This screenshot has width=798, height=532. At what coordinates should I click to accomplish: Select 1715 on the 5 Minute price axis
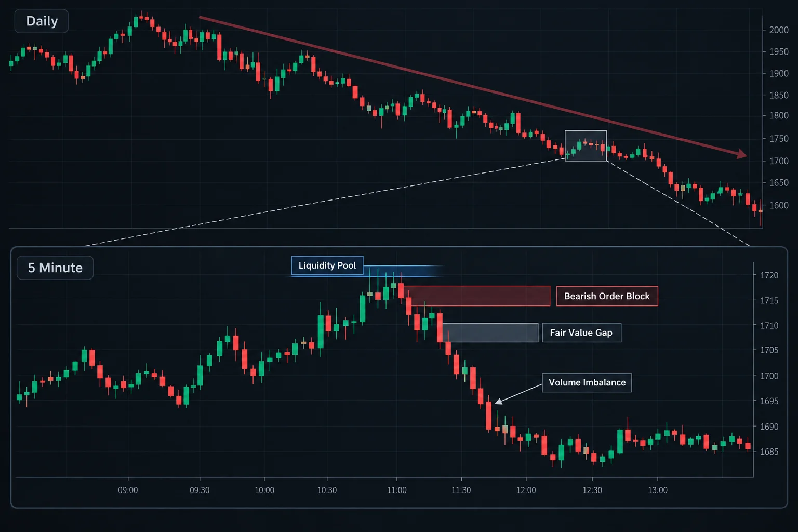[x=769, y=301]
